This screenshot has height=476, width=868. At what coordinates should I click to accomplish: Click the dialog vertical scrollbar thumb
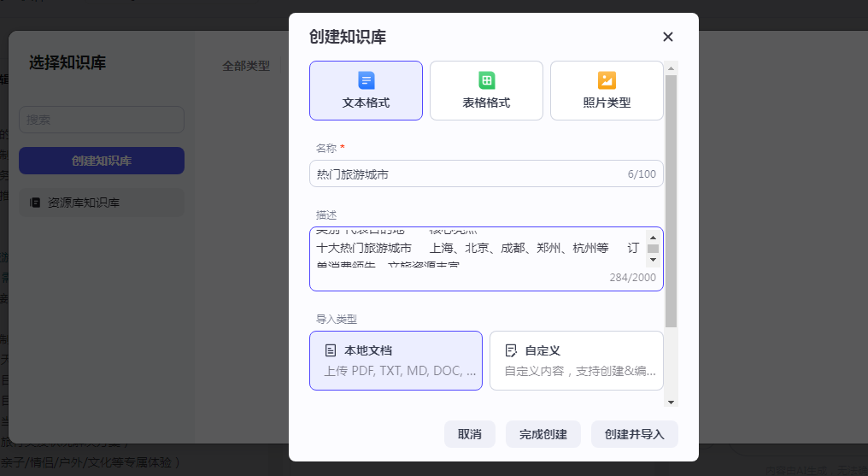(x=671, y=202)
